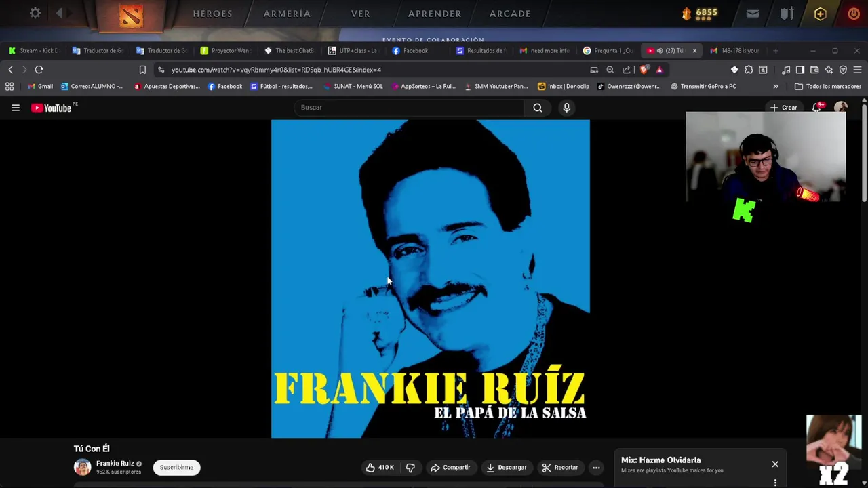Click the Descargar download button
Image resolution: width=868 pixels, height=488 pixels.
[506, 467]
